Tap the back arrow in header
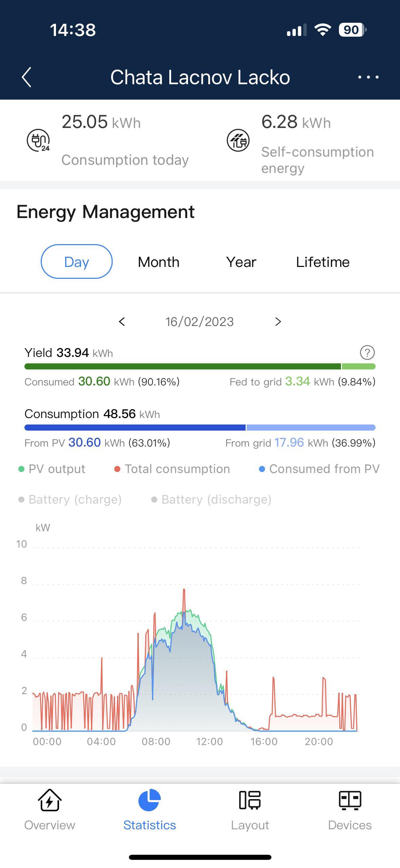 click(26, 77)
